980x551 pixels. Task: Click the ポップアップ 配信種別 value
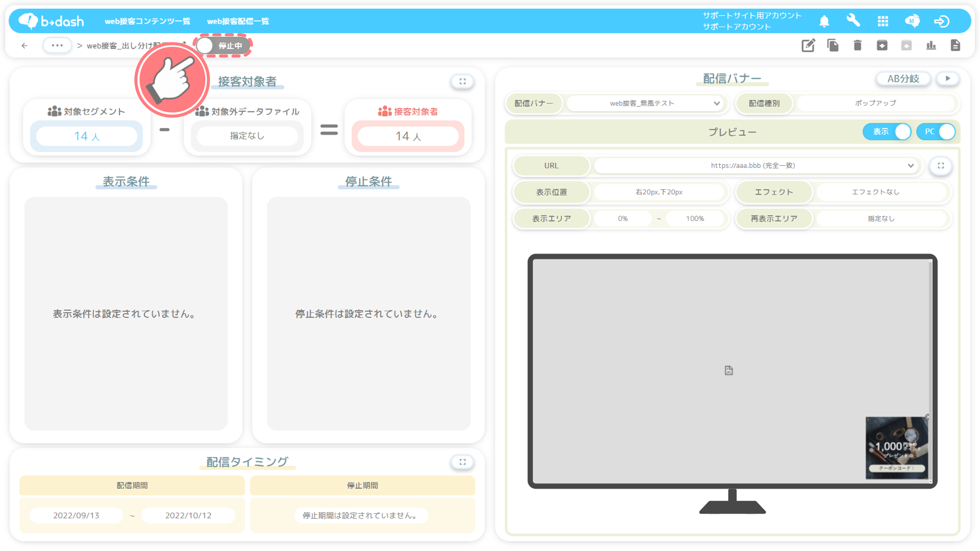pos(875,103)
